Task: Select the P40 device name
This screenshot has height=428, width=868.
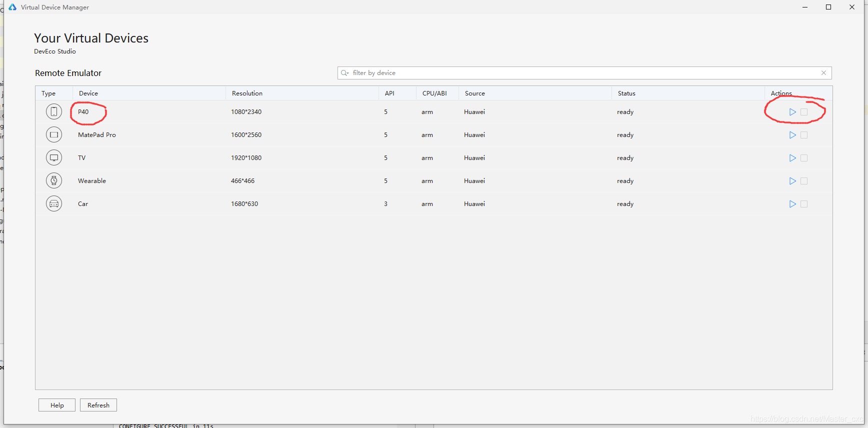Action: coord(83,112)
